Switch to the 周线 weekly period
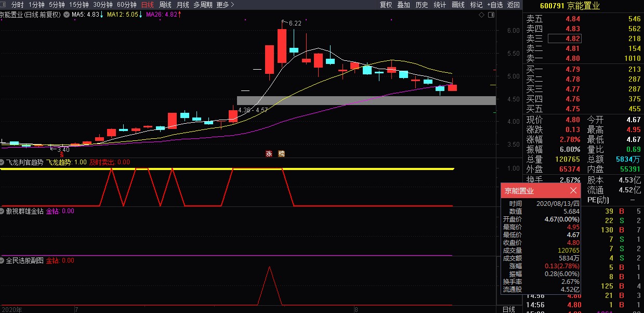 point(165,5)
